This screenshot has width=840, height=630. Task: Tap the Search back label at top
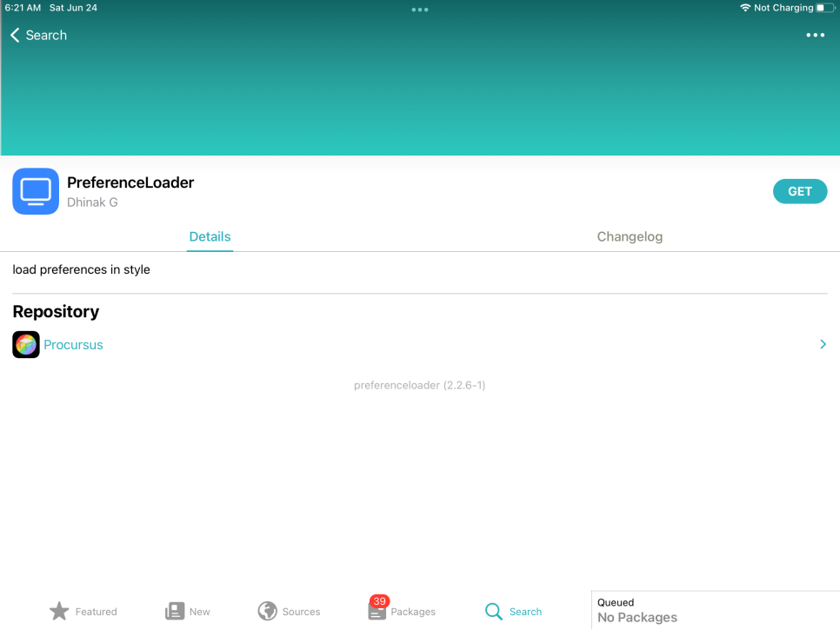(46, 36)
